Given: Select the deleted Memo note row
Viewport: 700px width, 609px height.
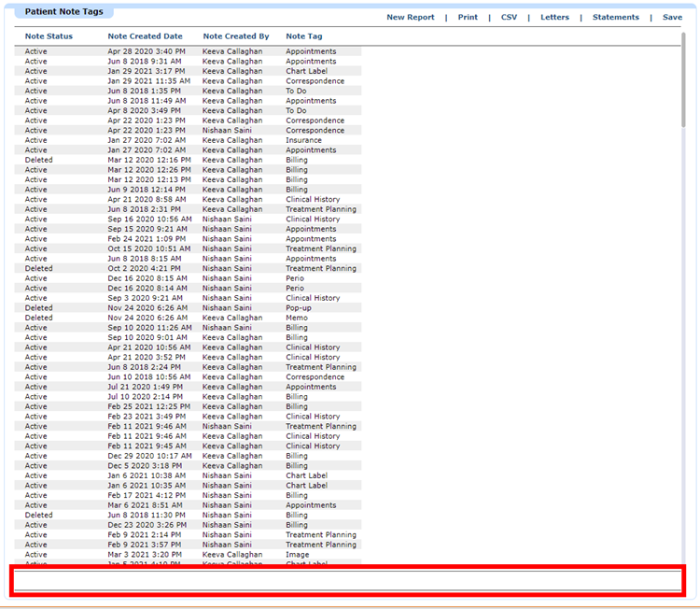Looking at the screenshot, I should click(x=188, y=318).
